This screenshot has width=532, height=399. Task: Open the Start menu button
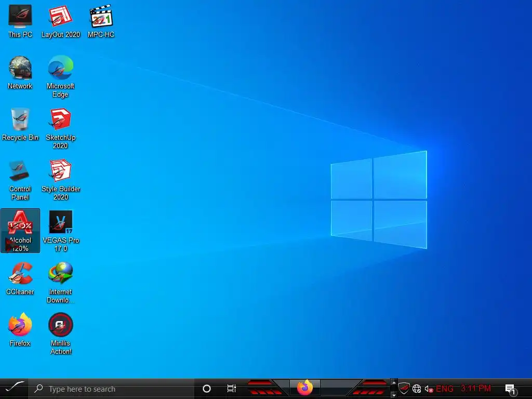coord(14,389)
